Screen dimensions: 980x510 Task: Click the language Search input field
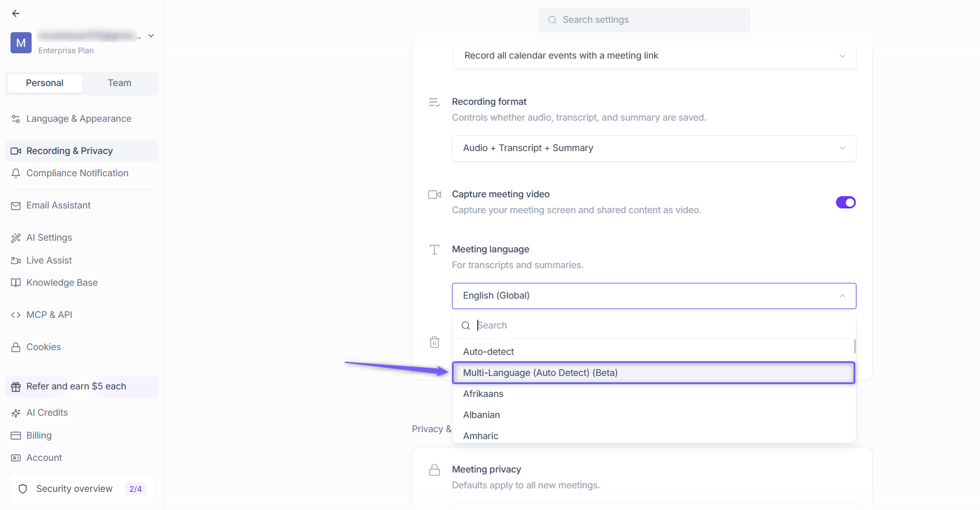[x=654, y=326]
